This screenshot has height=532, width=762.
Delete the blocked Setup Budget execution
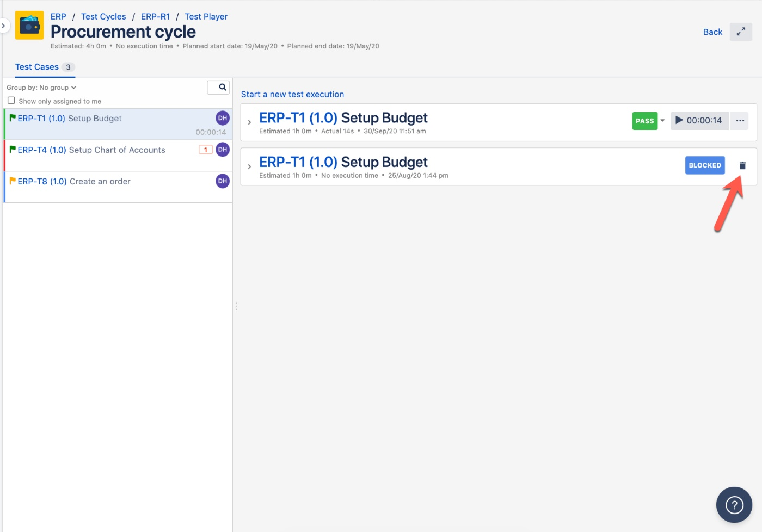point(742,165)
